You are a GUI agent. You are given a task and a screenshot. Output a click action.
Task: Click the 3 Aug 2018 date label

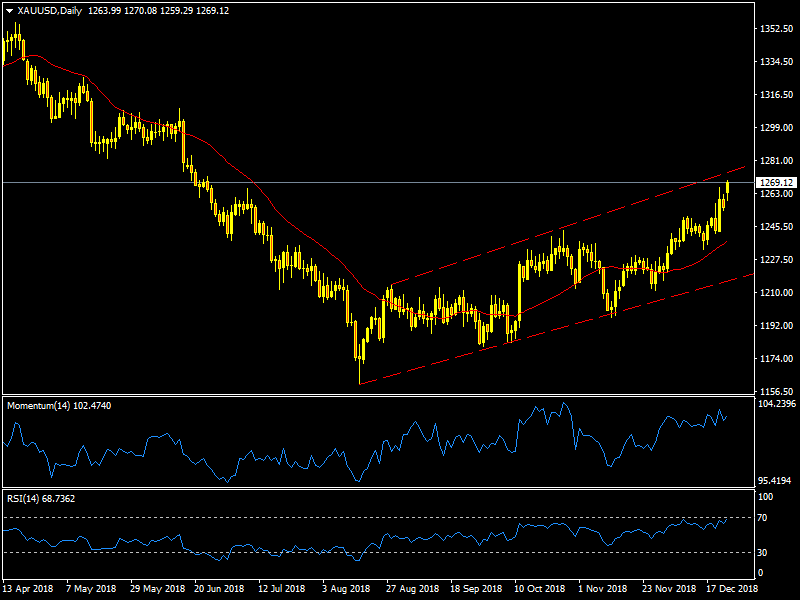pos(347,590)
